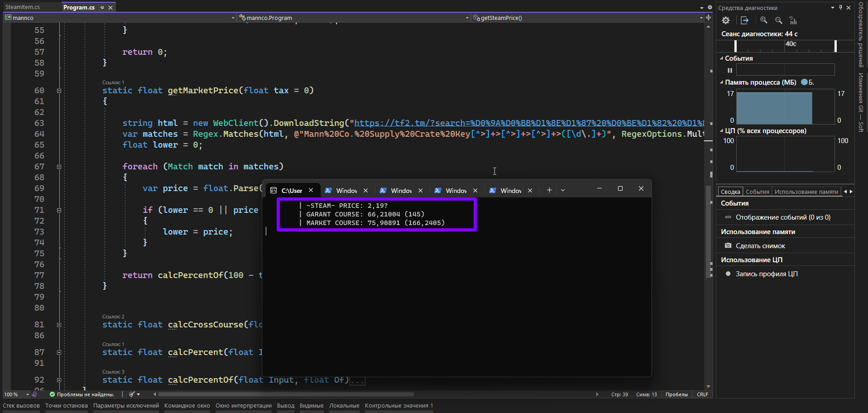Expand collapsed calcCrossCourse method at line 81
868x413 pixels.
(x=59, y=325)
